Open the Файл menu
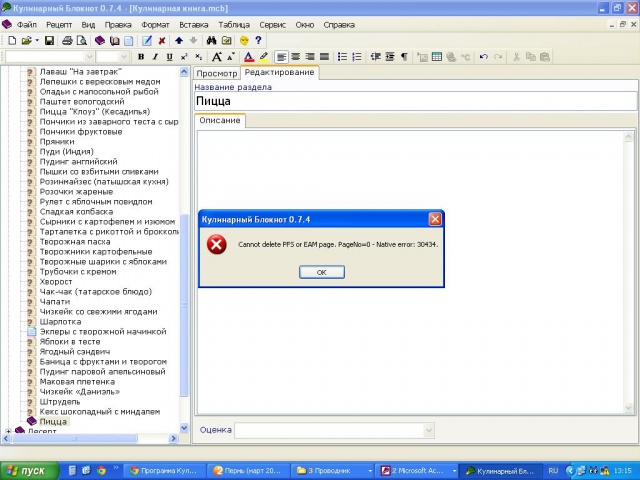640x480 pixels. point(27,25)
